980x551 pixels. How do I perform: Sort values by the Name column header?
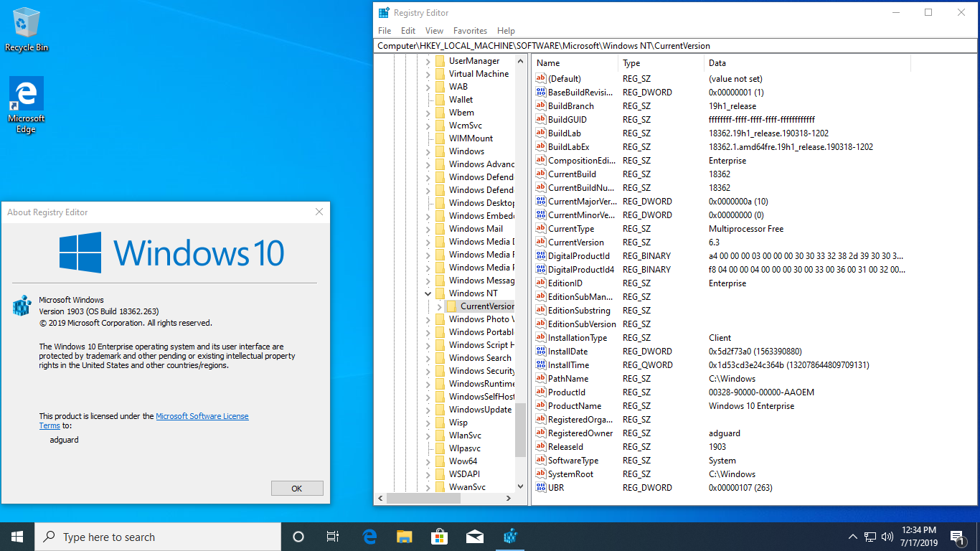575,63
